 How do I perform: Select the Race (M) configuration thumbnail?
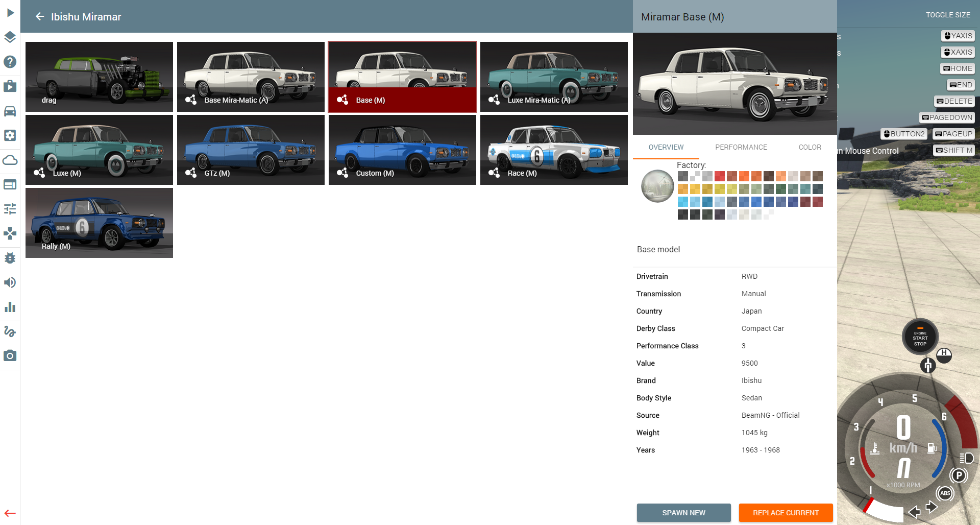coord(554,150)
